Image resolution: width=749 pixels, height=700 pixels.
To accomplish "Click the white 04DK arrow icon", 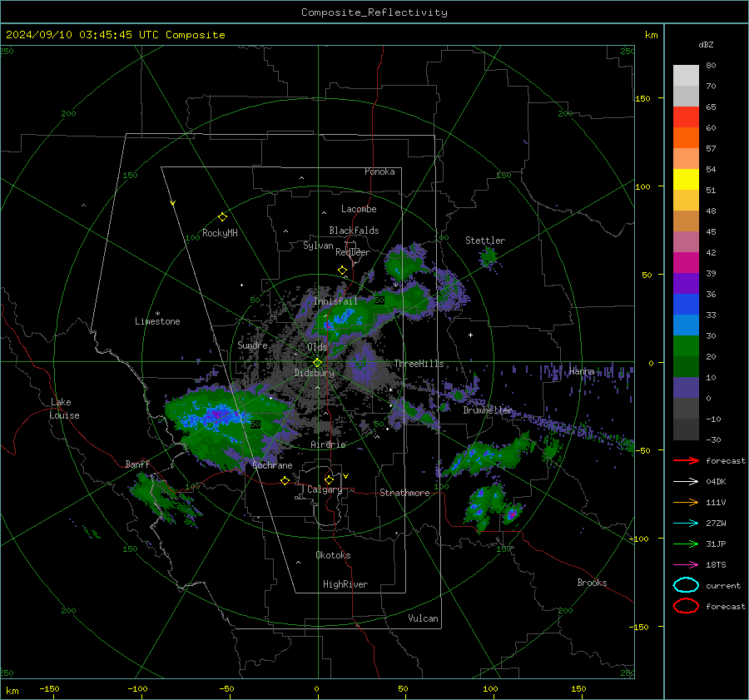I will [686, 482].
